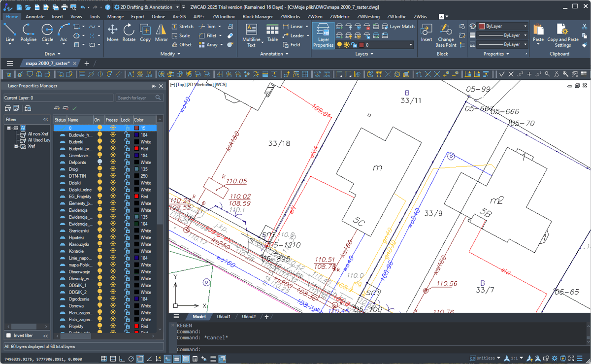This screenshot has width=591, height=364.
Task: Click the Paste icon in Clipboard
Action: point(538,33)
